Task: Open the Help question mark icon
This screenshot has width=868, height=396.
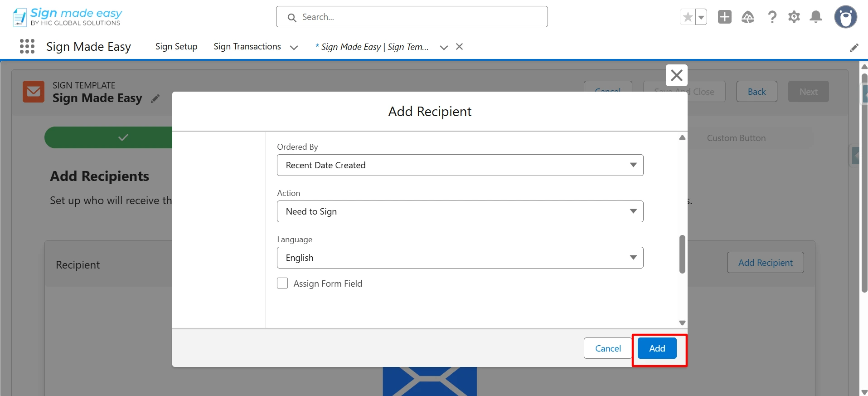Action: [x=772, y=17]
